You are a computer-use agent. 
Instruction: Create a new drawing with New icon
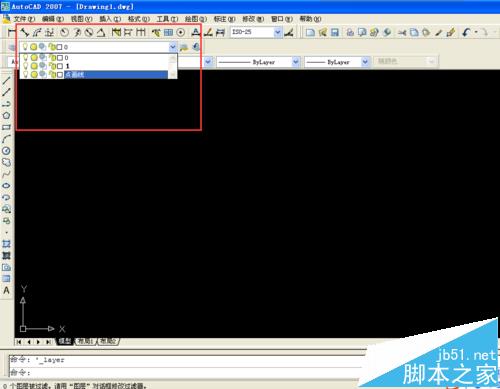coord(310,32)
